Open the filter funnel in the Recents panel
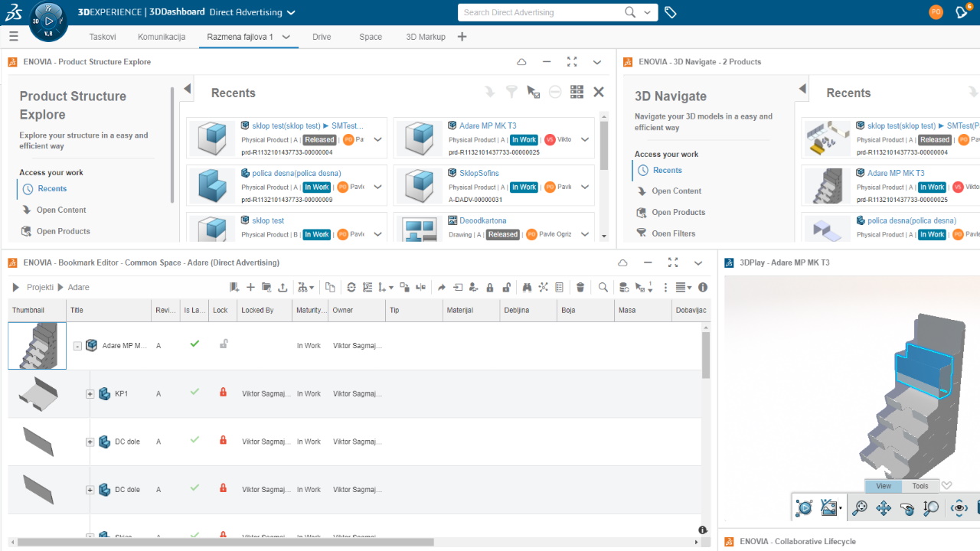980x551 pixels. coord(511,91)
